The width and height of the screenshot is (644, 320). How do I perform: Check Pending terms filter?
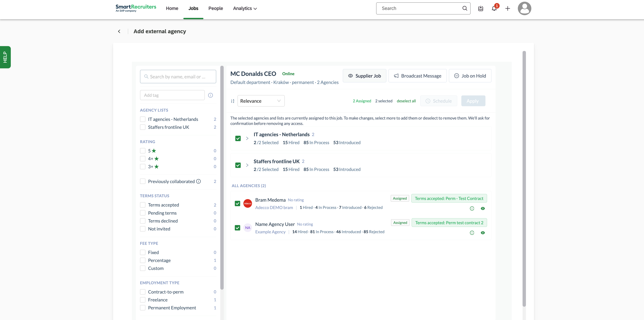143,213
